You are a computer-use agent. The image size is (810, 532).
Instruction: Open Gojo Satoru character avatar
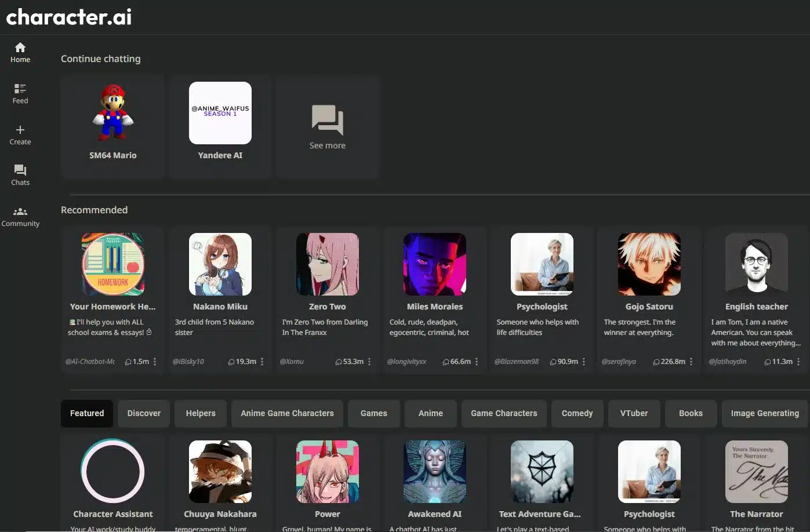649,264
